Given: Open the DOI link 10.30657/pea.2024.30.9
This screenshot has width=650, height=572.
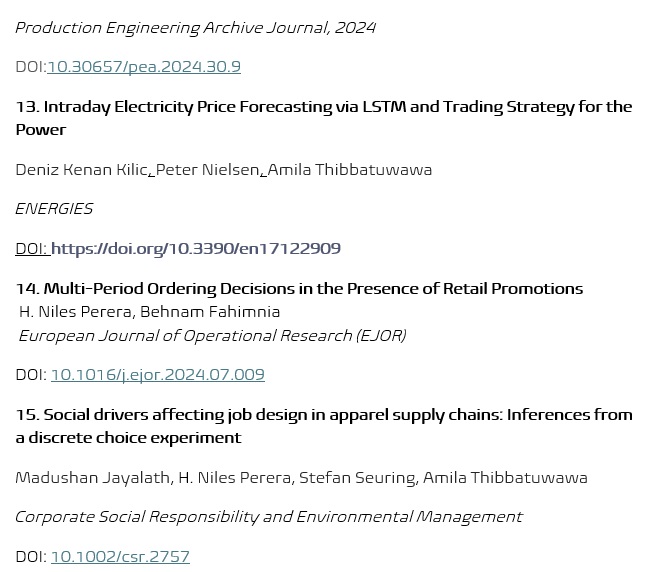Looking at the screenshot, I should (143, 67).
